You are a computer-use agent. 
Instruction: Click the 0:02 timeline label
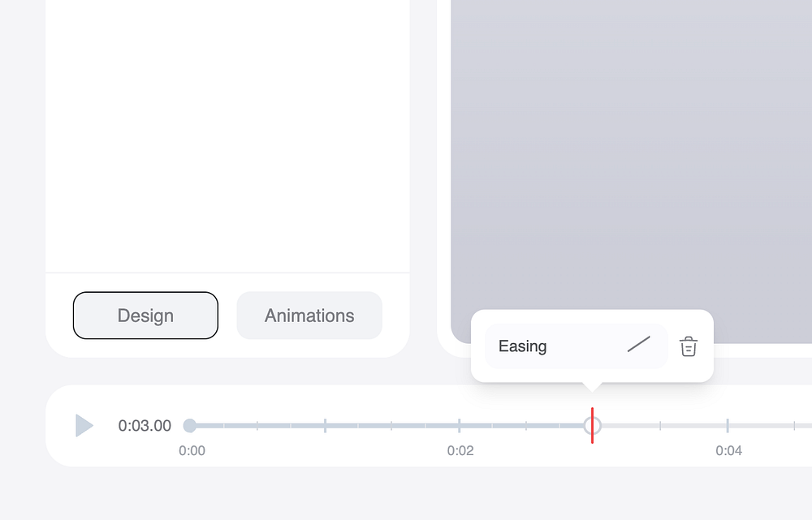[x=460, y=451]
